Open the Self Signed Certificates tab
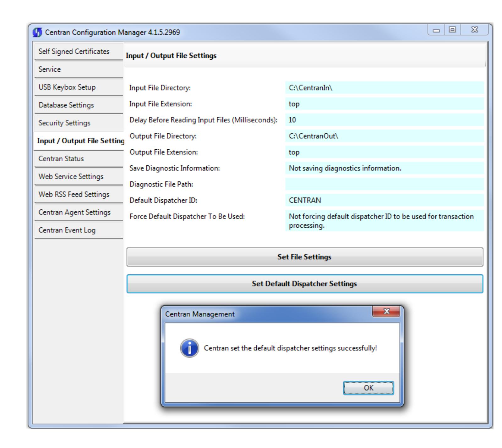The height and width of the screenshot is (448, 502). tap(79, 52)
